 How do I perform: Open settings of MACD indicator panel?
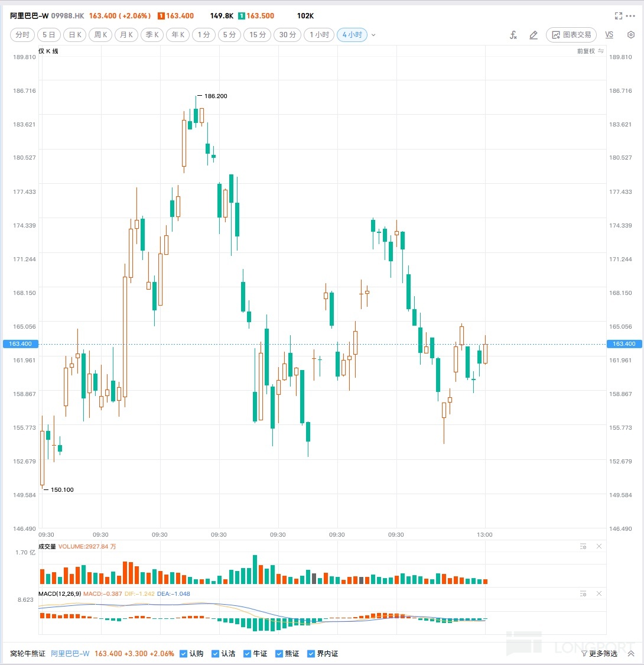click(583, 593)
